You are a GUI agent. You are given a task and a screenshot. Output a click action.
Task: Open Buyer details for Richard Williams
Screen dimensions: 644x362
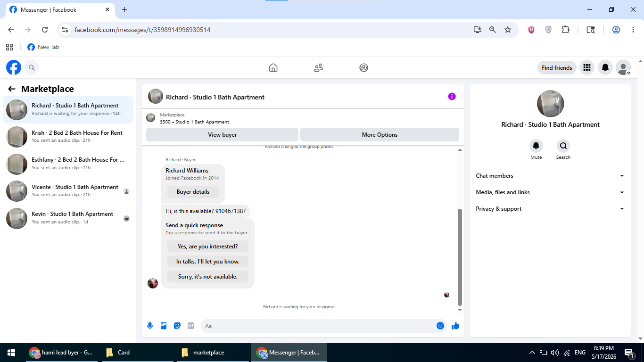point(193,192)
